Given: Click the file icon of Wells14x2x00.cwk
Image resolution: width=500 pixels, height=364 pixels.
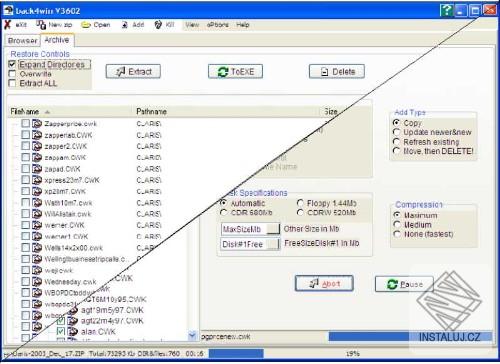Looking at the screenshot, I should (x=37, y=248).
